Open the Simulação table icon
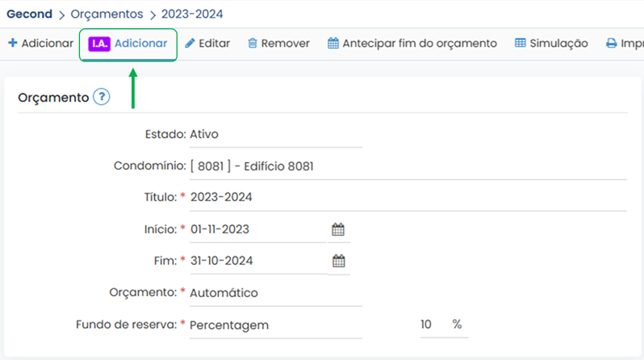Screen dimensions: 644x360 pos(521,44)
